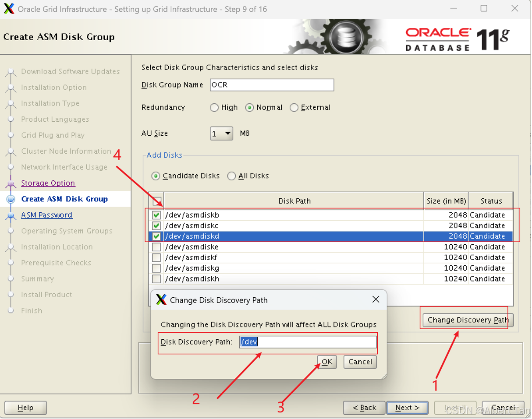The width and height of the screenshot is (532, 419).
Task: Click the Network Interface Usage step
Action: (64, 167)
